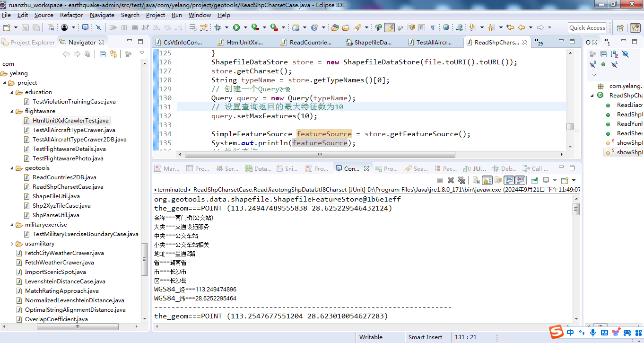Run the program with green play icon
The width and height of the screenshot is (644, 343).
(x=236, y=27)
